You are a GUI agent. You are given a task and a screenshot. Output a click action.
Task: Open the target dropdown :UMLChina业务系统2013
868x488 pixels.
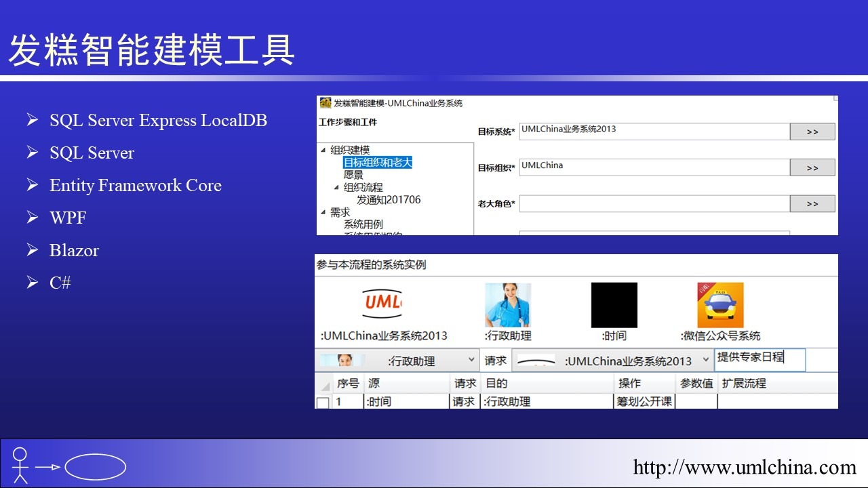point(612,361)
